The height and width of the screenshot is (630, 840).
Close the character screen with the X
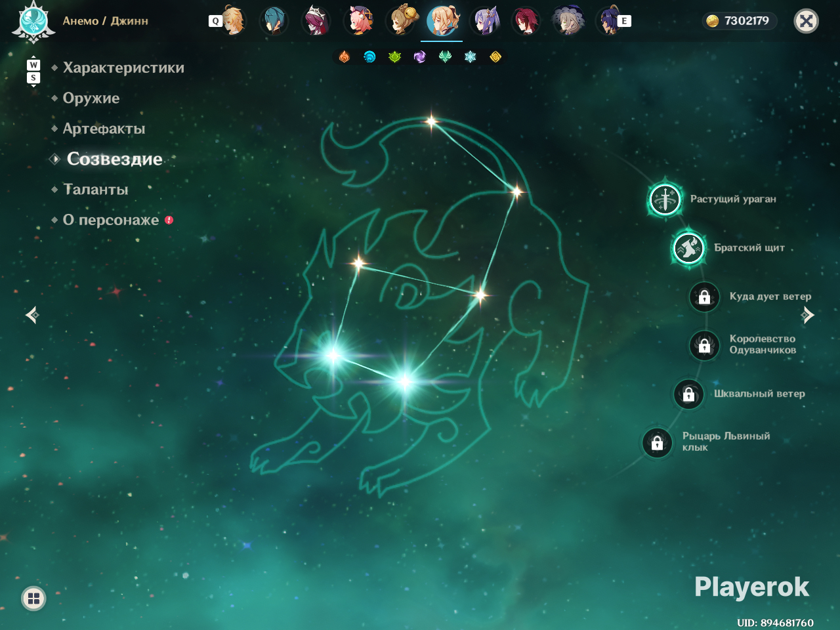click(807, 21)
